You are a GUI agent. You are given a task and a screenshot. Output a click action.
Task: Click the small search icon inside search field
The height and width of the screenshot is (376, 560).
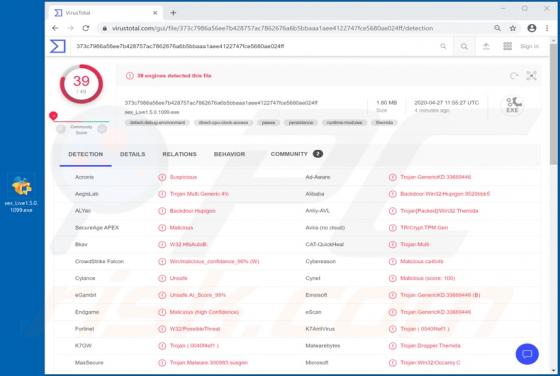443,46
